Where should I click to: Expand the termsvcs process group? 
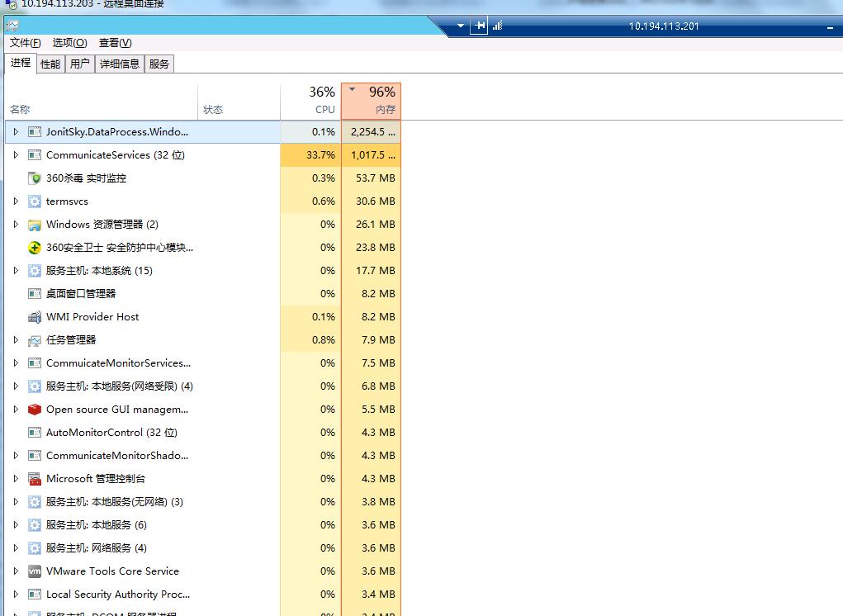pos(16,201)
